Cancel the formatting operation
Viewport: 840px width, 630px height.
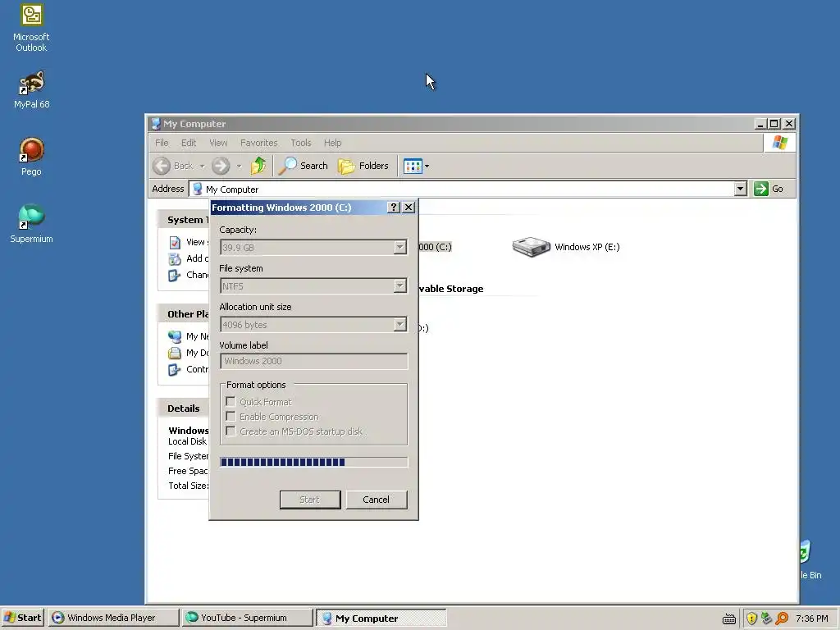(377, 500)
